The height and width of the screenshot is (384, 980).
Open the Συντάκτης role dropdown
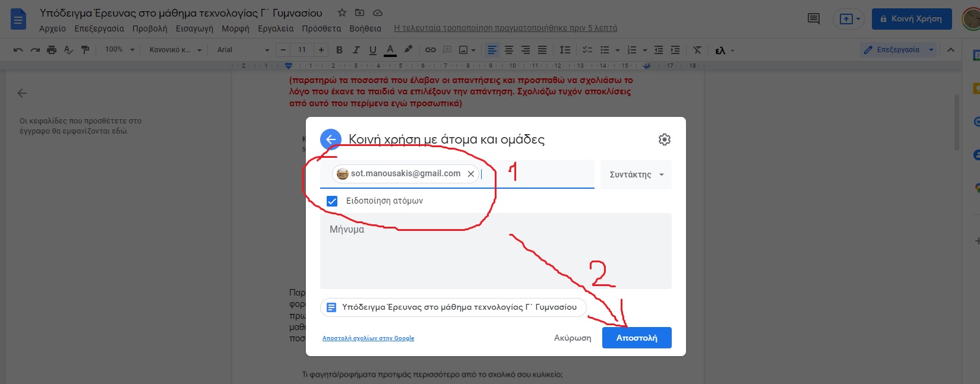[636, 174]
